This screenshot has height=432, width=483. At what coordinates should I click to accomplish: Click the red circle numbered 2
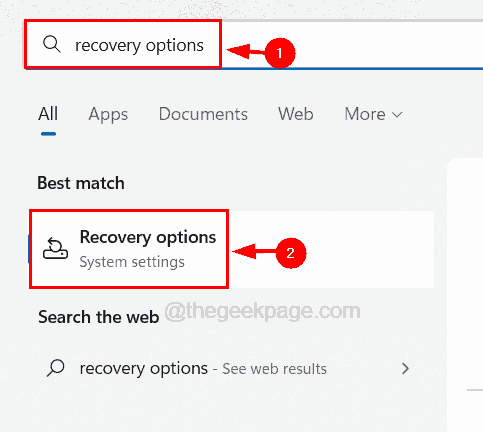291,253
